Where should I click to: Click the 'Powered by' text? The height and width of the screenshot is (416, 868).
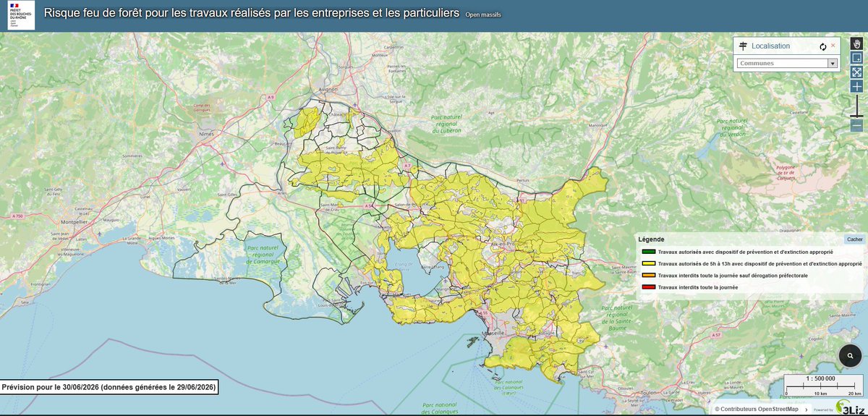pos(824,410)
